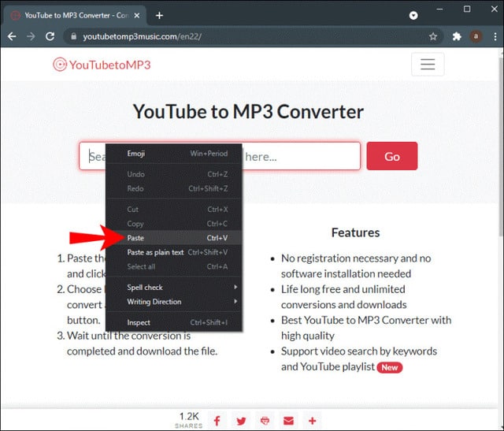
Task: Open a new tab with the plus button
Action: [159, 16]
